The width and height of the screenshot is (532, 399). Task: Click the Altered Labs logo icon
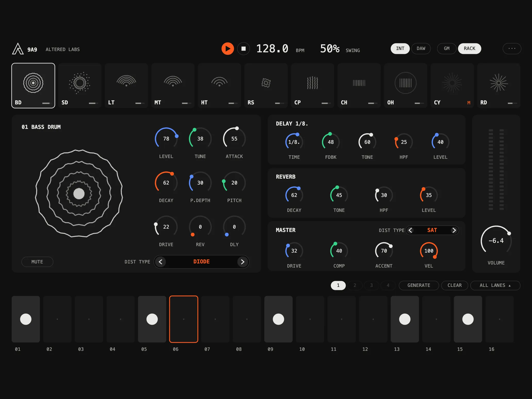pos(18,49)
